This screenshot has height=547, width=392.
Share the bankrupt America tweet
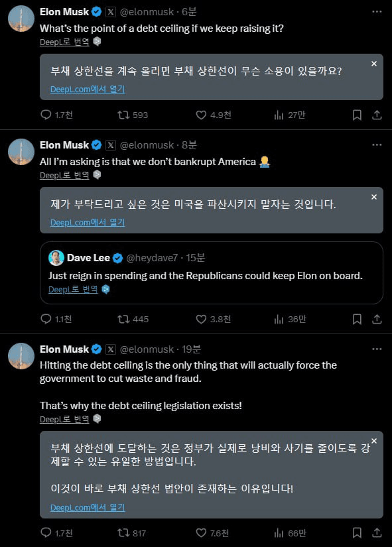coord(377,319)
